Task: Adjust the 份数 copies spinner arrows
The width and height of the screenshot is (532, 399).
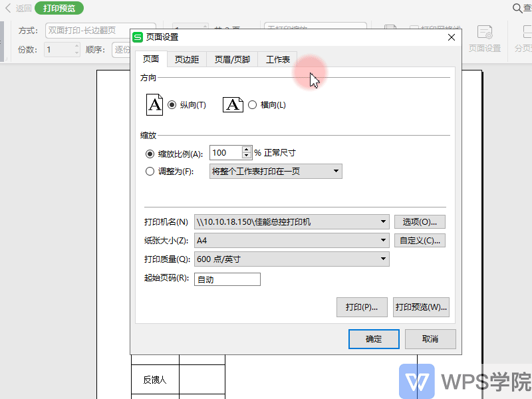Action: click(77, 49)
